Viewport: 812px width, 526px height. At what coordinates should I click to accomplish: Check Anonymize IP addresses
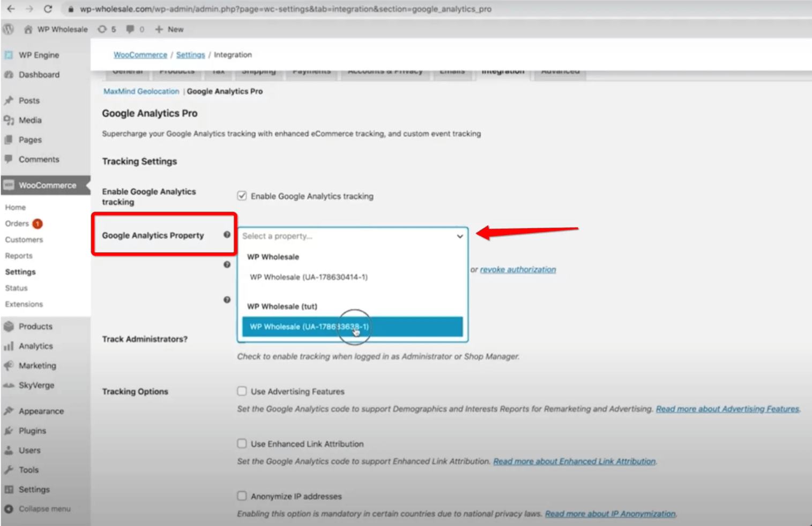(x=242, y=496)
